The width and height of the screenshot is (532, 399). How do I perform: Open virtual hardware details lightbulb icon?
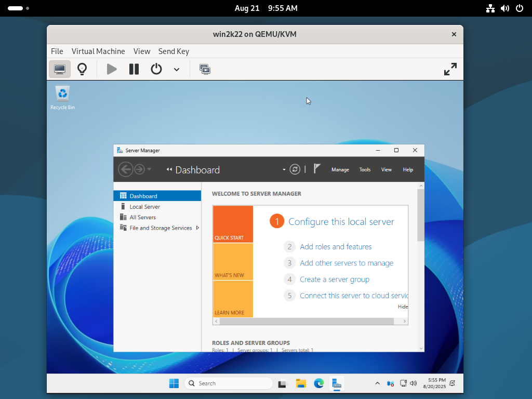coord(82,69)
